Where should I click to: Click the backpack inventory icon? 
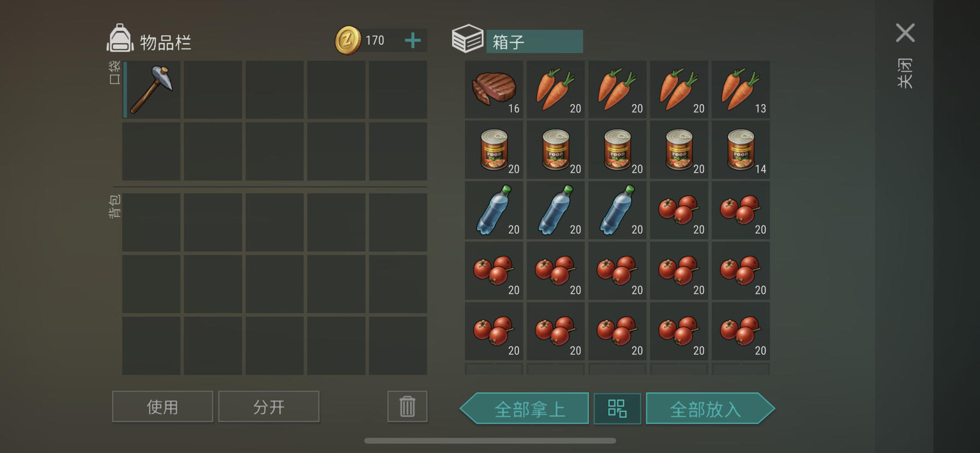[x=120, y=38]
